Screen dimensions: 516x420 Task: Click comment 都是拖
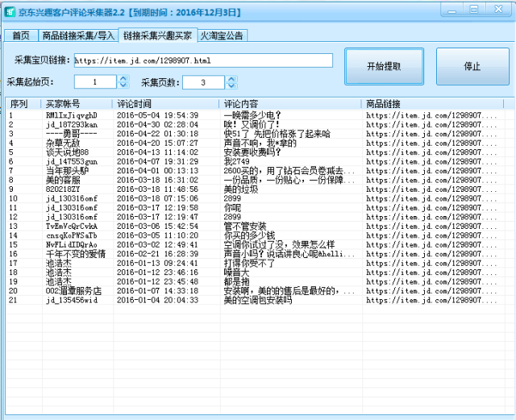[236, 281]
